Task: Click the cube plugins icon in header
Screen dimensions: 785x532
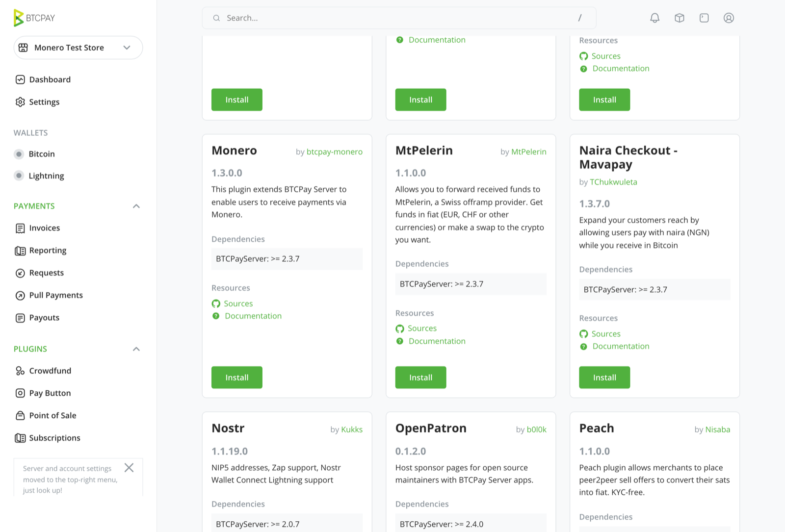Action: [x=680, y=18]
